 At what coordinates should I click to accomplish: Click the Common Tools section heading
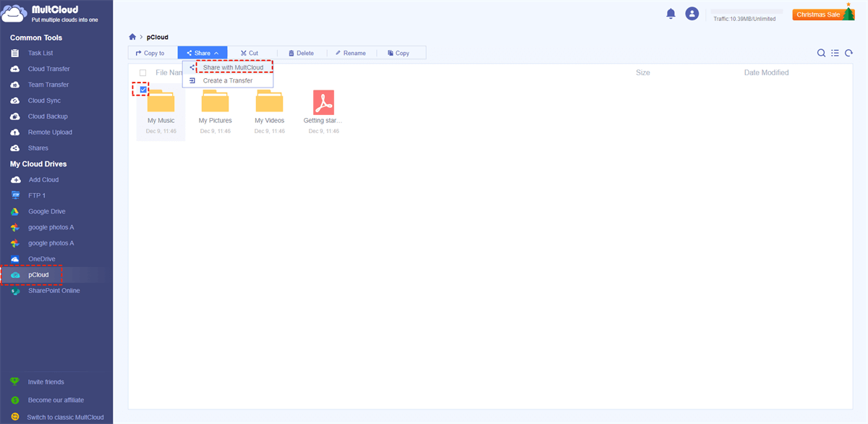(x=36, y=38)
